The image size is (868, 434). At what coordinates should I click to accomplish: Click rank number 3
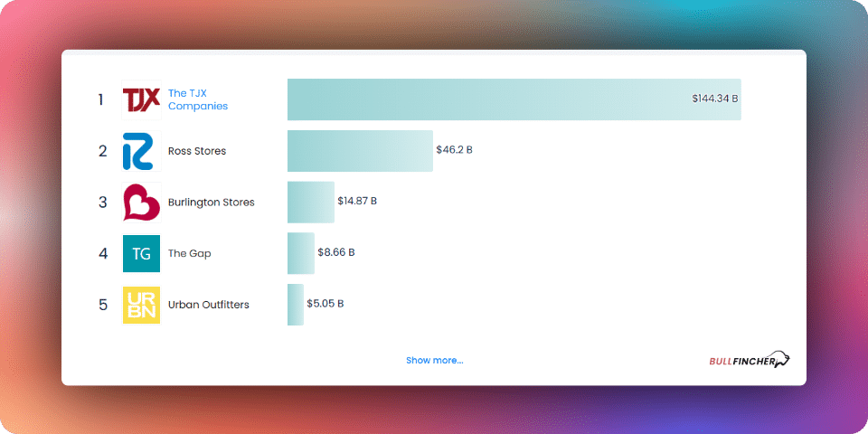pyautogui.click(x=103, y=202)
